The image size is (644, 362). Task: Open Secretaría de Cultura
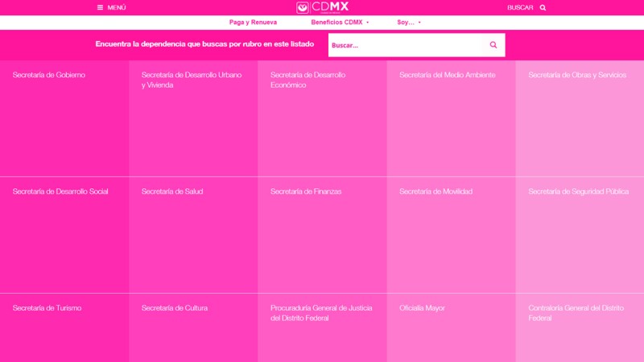pyautogui.click(x=175, y=308)
